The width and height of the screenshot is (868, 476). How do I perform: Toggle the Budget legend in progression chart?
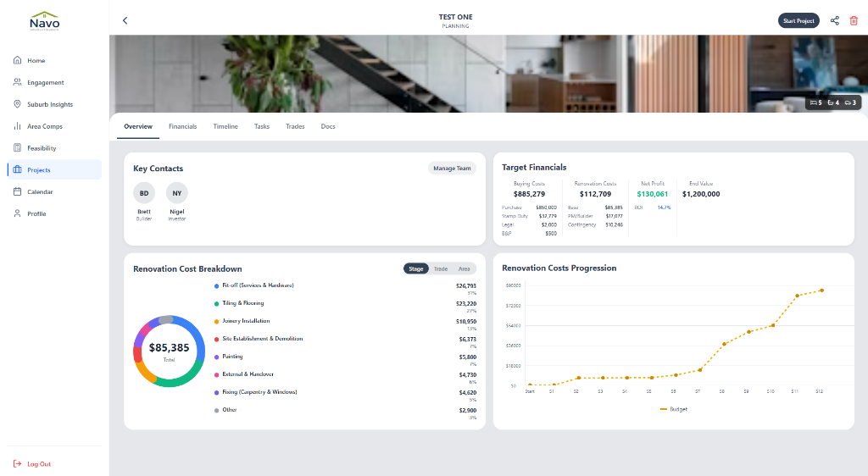pos(674,409)
